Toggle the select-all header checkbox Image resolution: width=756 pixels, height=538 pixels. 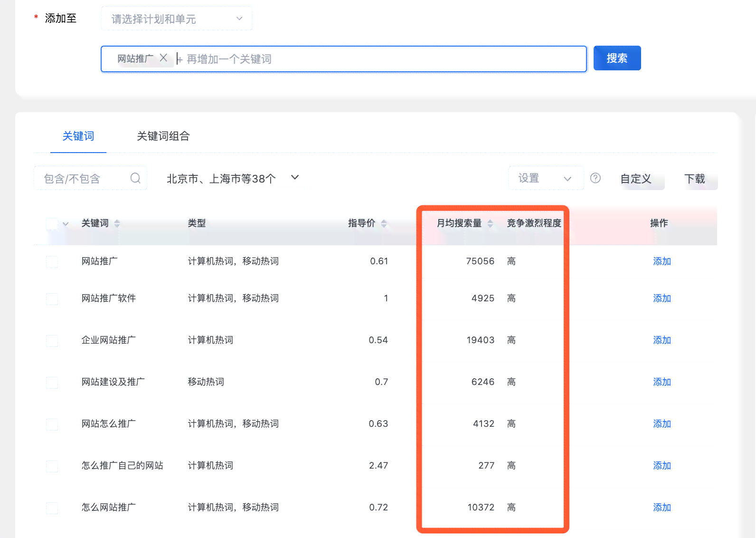(52, 223)
